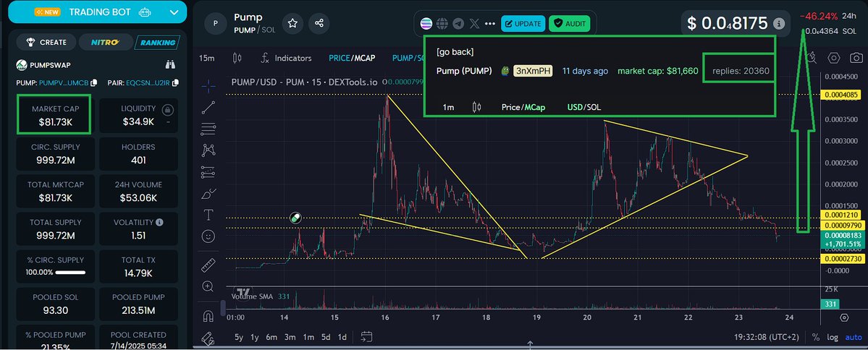868x350 pixels.
Task: Open the 15m interval dropdown
Action: coord(207,58)
